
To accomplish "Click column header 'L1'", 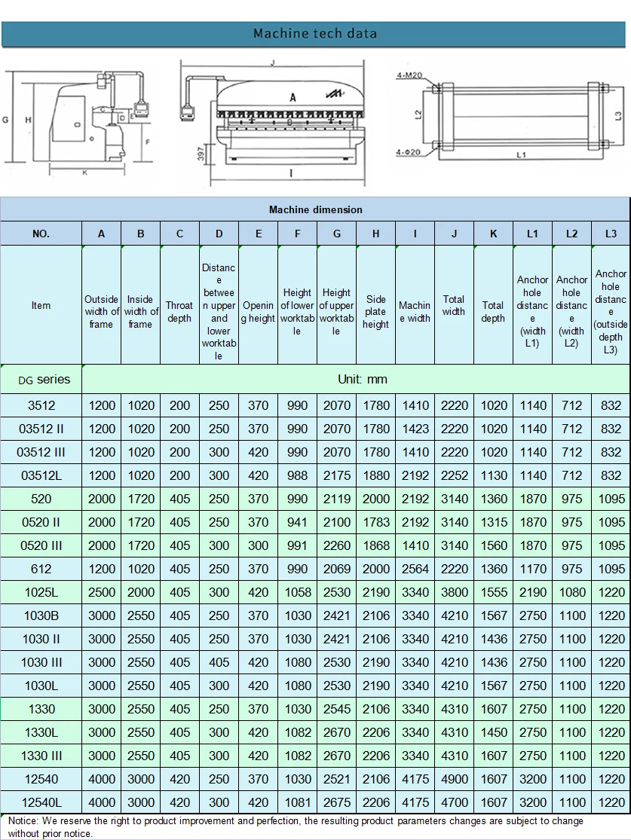I will [x=532, y=234].
